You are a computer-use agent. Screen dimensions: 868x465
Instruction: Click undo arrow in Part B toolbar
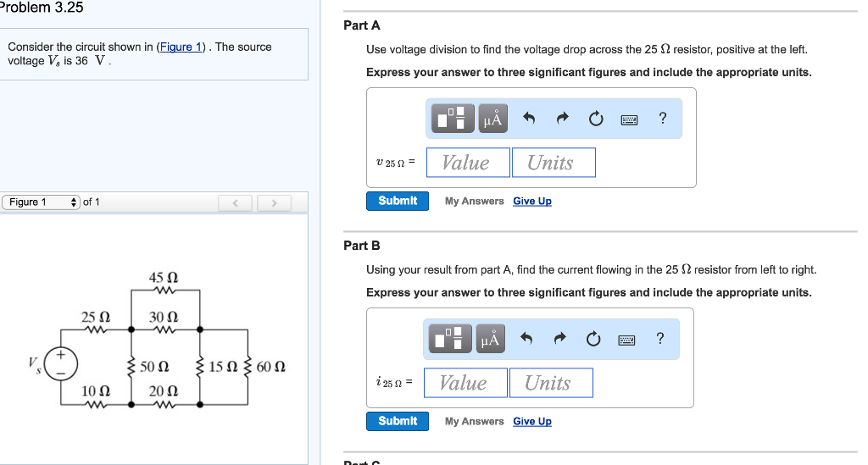click(526, 338)
